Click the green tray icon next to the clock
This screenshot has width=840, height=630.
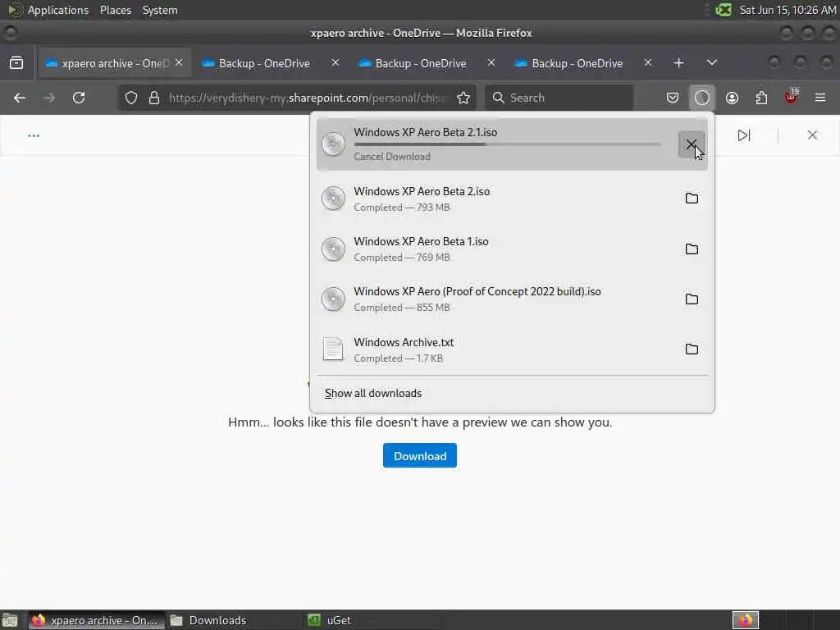724,10
